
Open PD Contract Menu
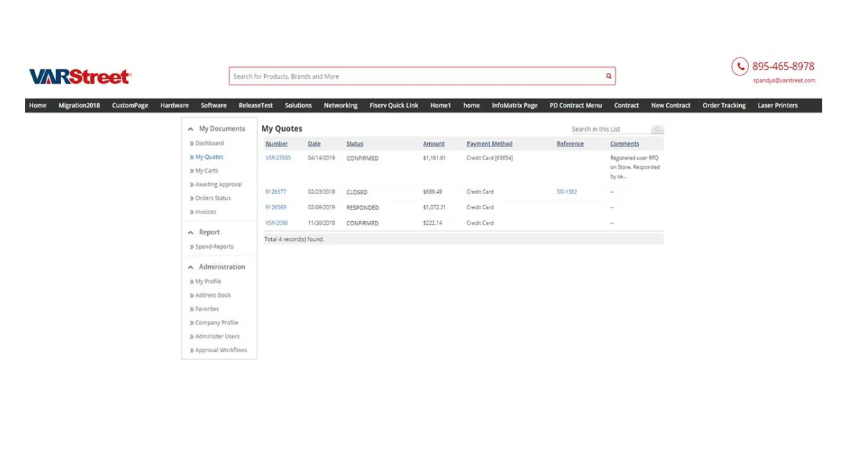pos(575,105)
